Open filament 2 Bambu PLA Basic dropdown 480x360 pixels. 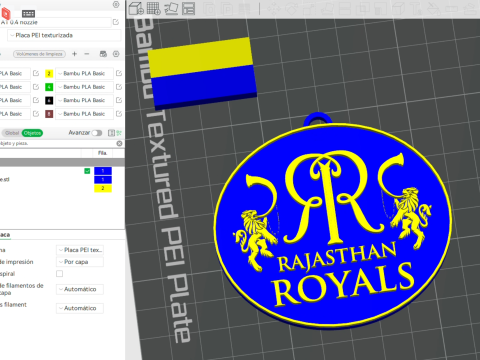(84, 73)
